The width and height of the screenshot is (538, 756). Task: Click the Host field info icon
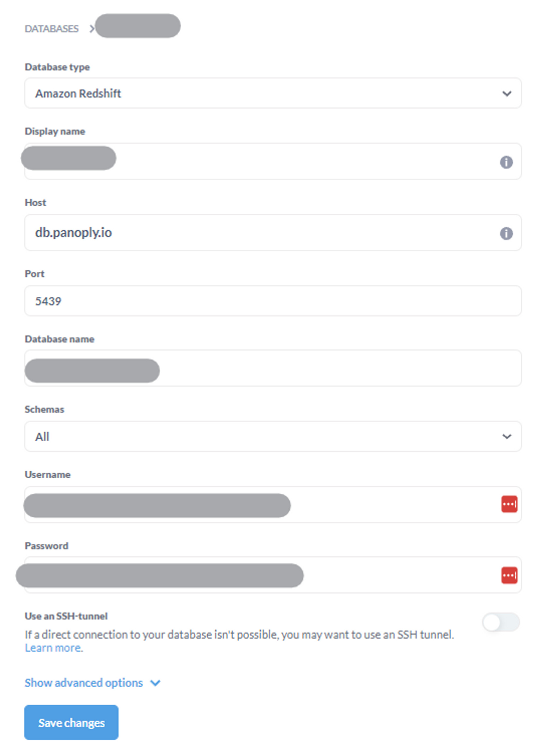(506, 234)
